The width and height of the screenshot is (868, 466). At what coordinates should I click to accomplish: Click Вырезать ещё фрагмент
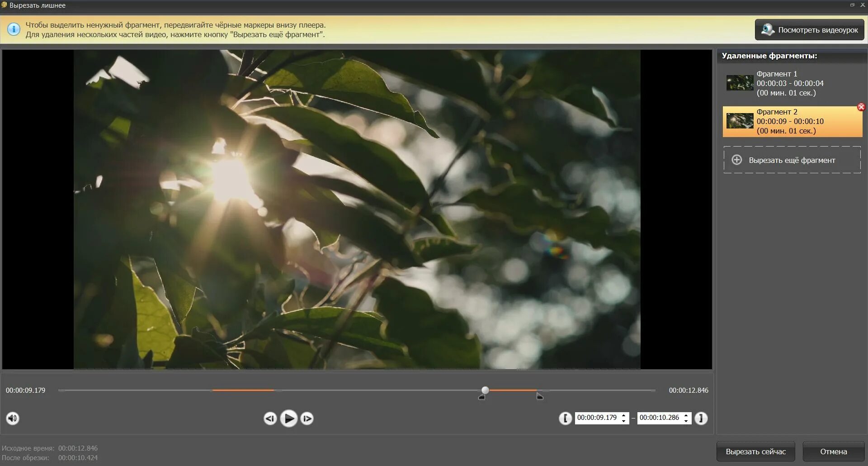pos(792,160)
